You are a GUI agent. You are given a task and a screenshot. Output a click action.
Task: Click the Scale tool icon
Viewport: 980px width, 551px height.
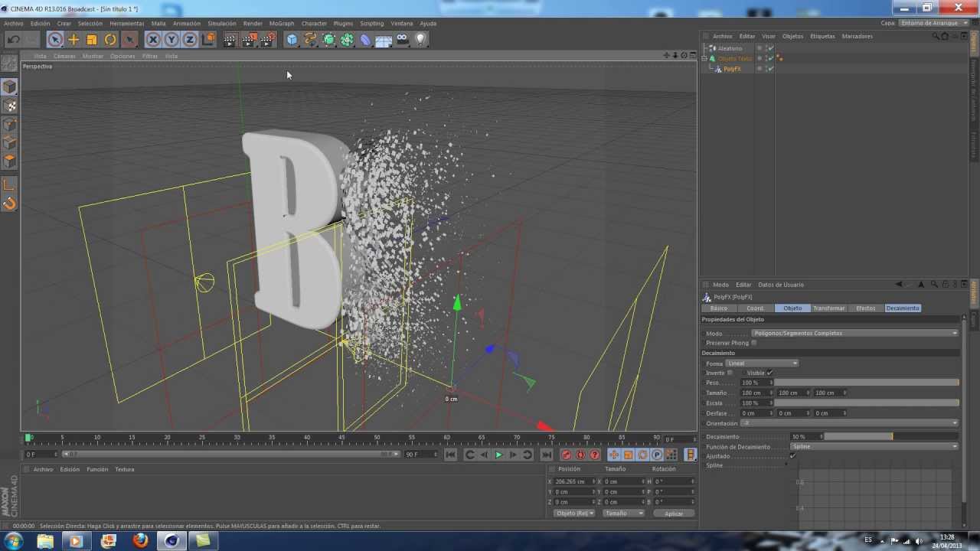pos(92,40)
